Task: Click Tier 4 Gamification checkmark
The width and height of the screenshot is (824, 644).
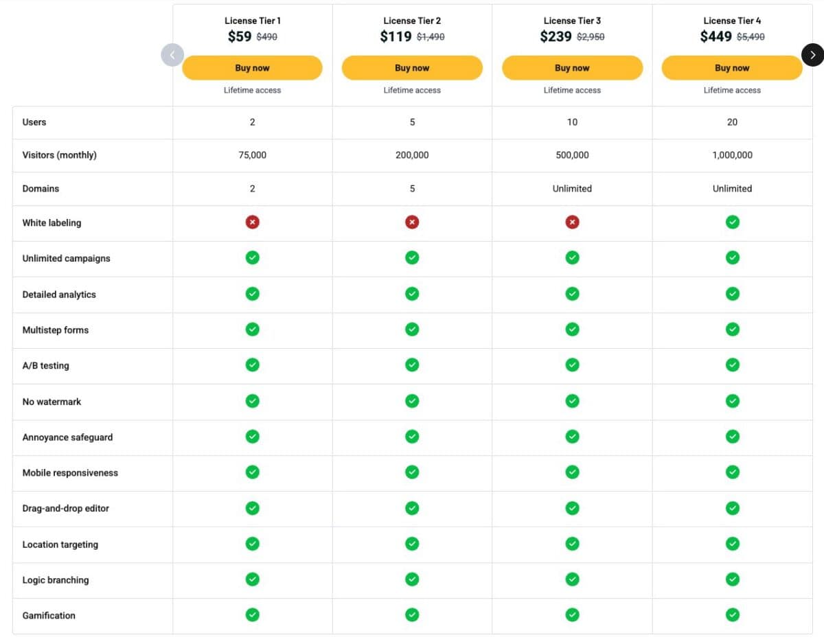Action: 732,614
